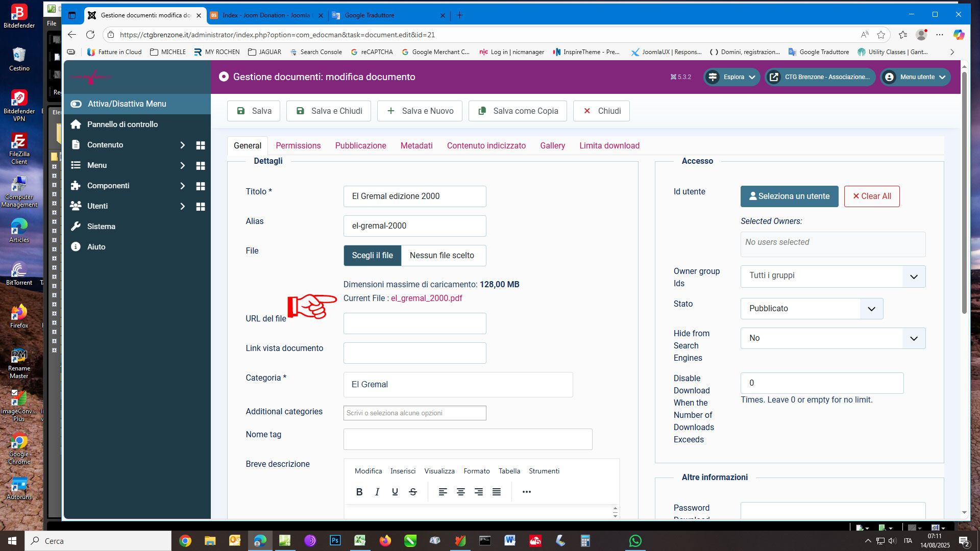Viewport: 980px width, 551px height.
Task: Add this page to favorites star
Action: coord(881,35)
